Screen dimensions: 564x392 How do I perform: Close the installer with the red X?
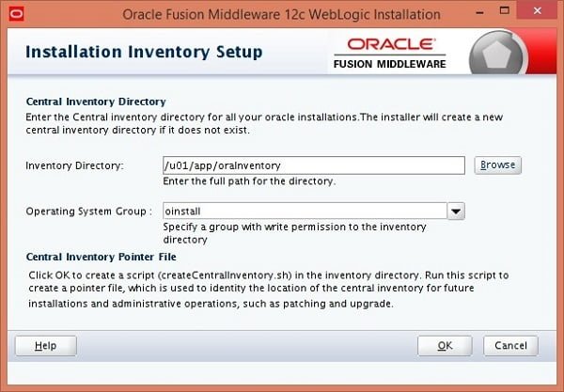click(x=538, y=10)
